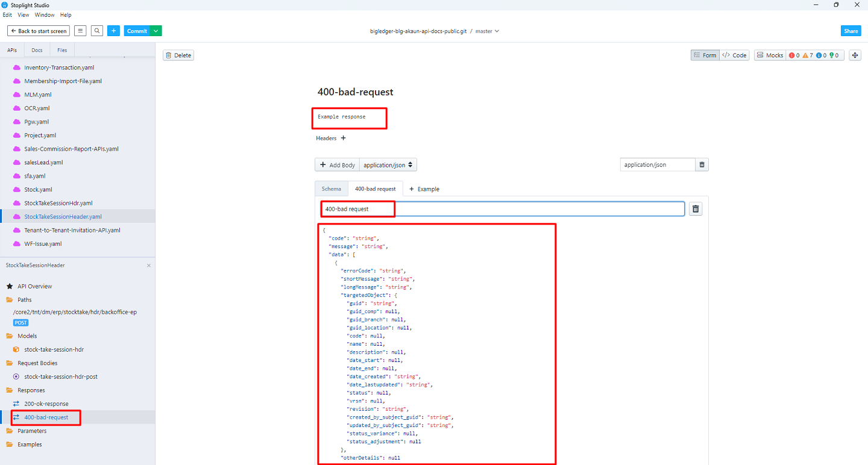Screen dimensions: 868x465
Task: Click the cloud icon beside Pgw.yaml
Action: click(17, 122)
